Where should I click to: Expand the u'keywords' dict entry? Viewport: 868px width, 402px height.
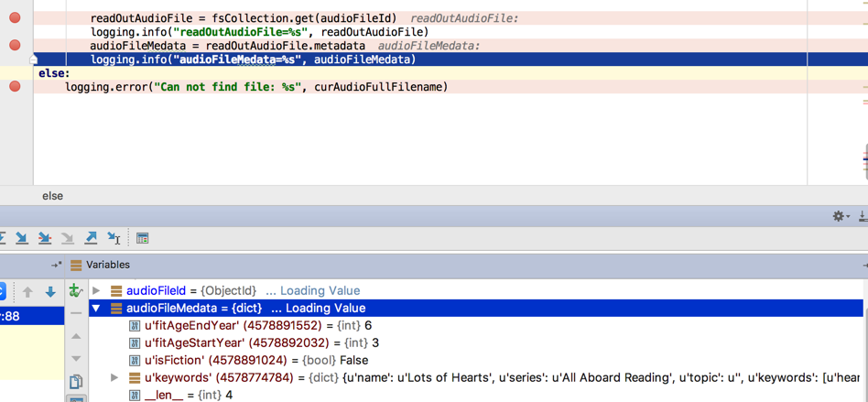coord(114,377)
